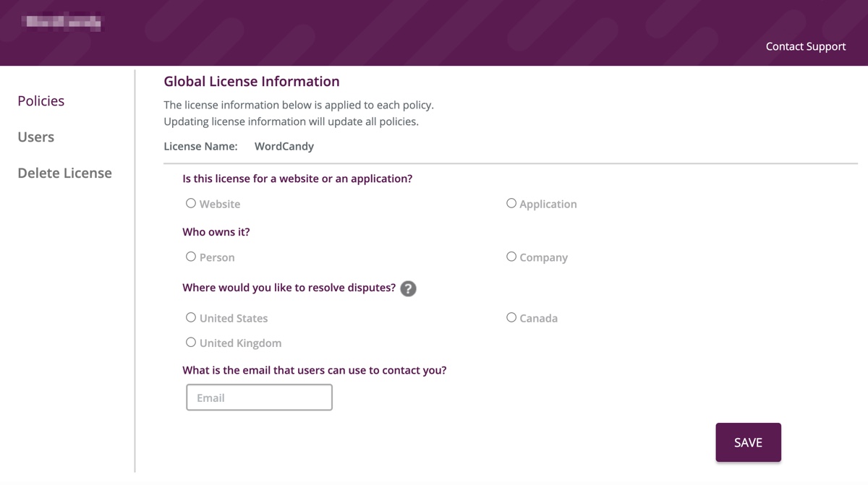The image size is (868, 485).
Task: Click the WordCandy license name text
Action: 284,146
